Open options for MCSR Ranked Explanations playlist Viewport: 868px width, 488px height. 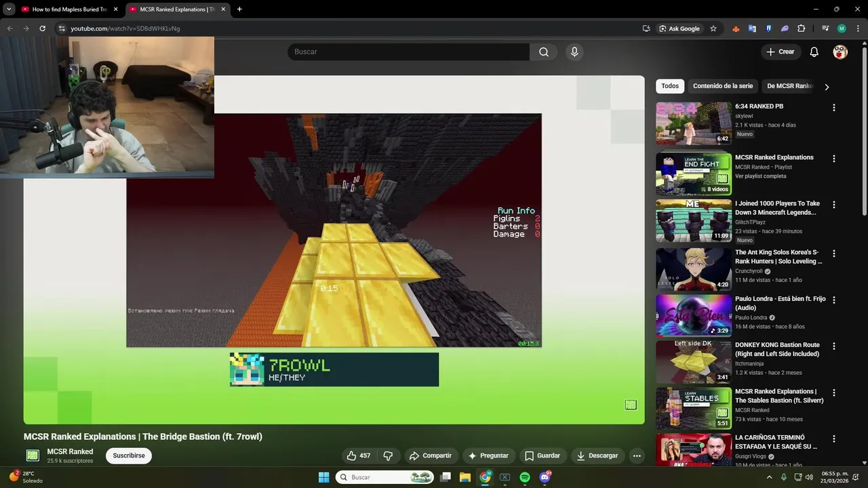834,159
